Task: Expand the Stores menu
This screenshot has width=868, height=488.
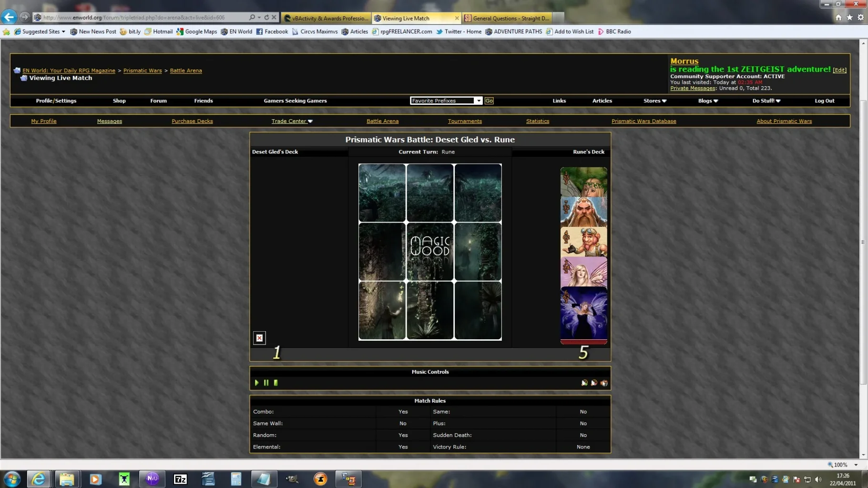Action: (x=655, y=101)
